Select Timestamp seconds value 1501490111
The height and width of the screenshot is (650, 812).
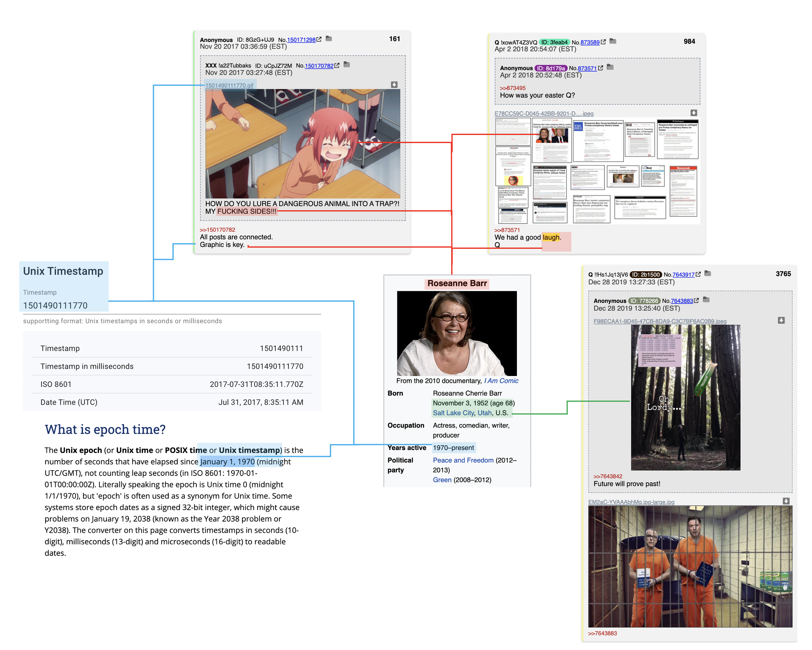click(281, 349)
